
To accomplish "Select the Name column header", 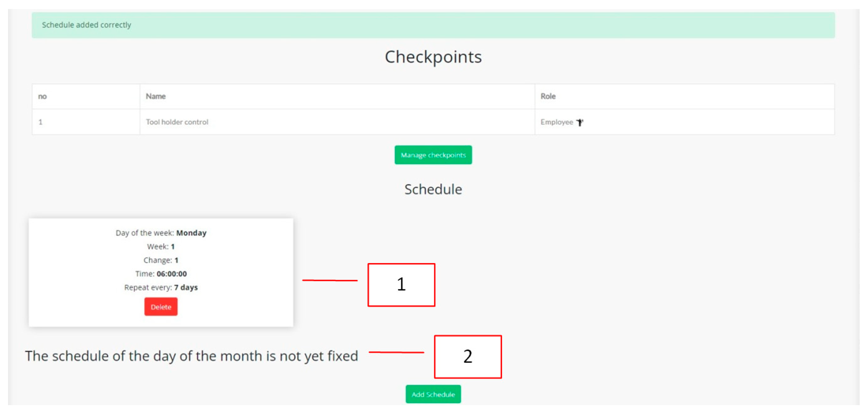I will click(x=156, y=96).
